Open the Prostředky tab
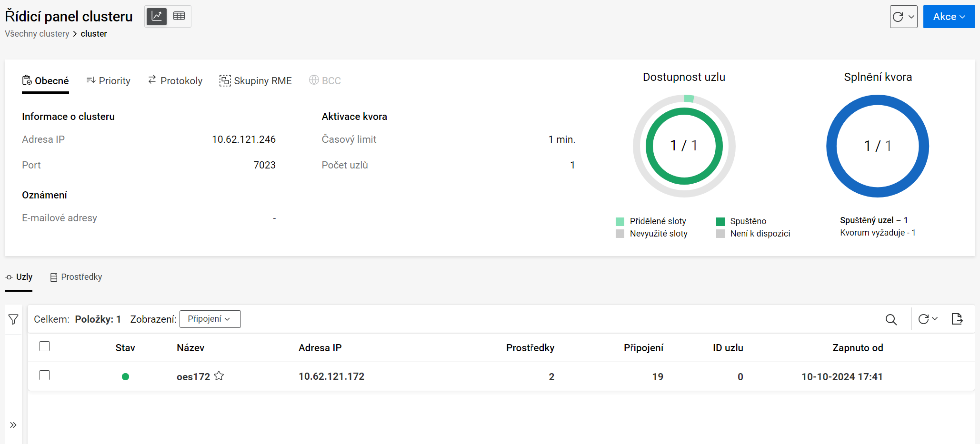Viewport: 980px width, 444px height. point(76,277)
